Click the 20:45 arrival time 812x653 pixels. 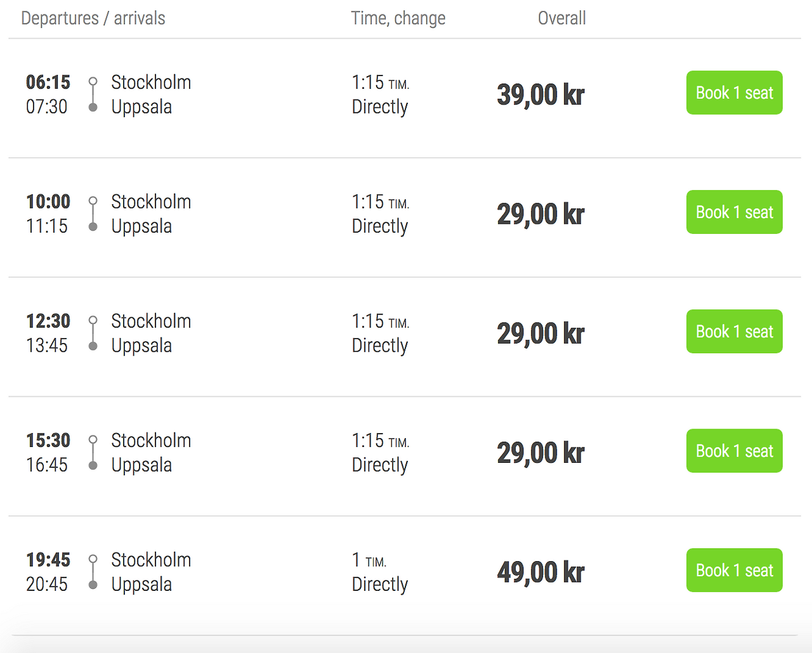pos(47,584)
